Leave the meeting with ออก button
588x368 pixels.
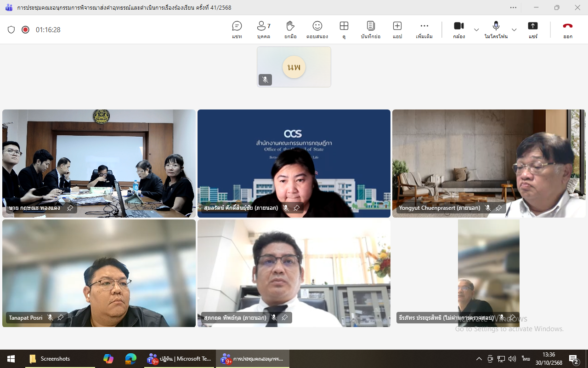568,29
